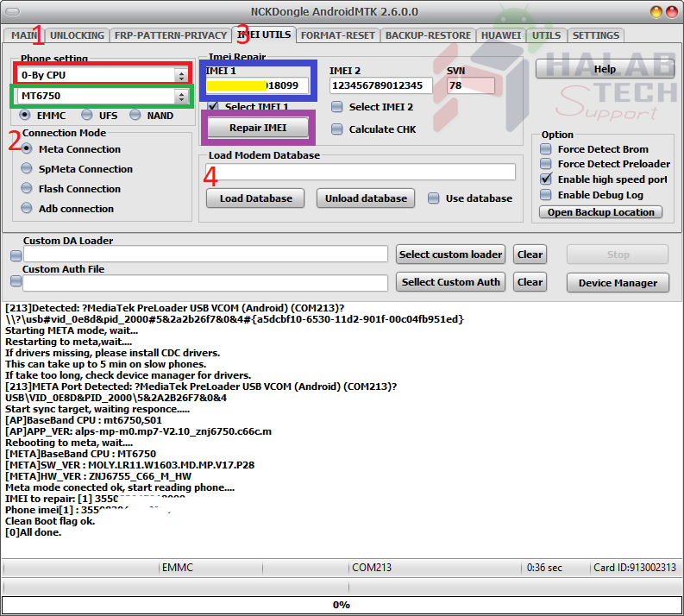Image resolution: width=684 pixels, height=616 pixels.
Task: Open the Device Manager
Action: click(x=618, y=283)
